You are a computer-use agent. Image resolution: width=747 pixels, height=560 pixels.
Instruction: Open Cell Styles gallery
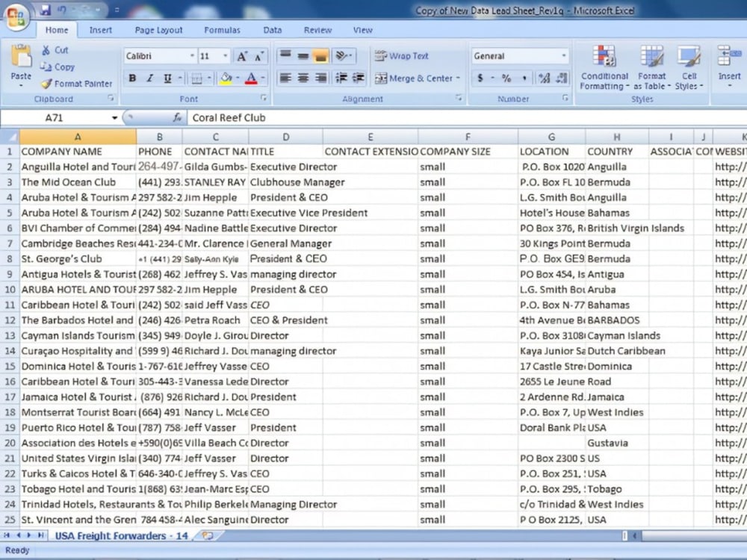689,67
